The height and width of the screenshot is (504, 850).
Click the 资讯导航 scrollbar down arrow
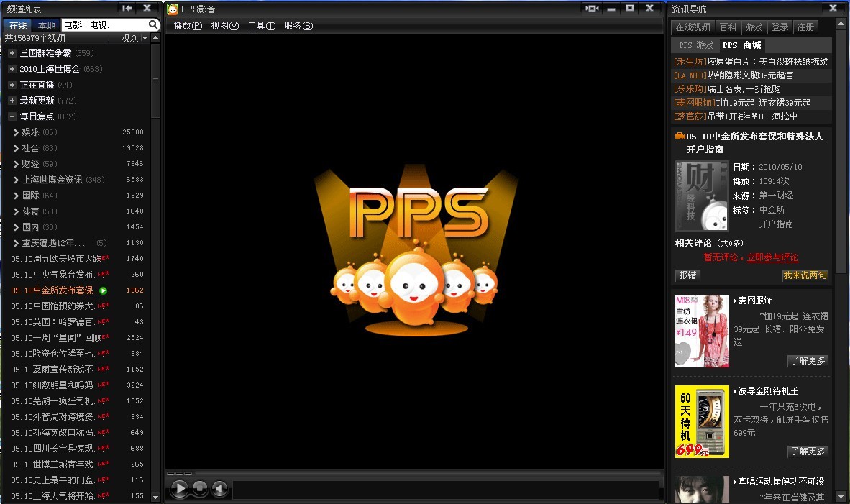841,496
